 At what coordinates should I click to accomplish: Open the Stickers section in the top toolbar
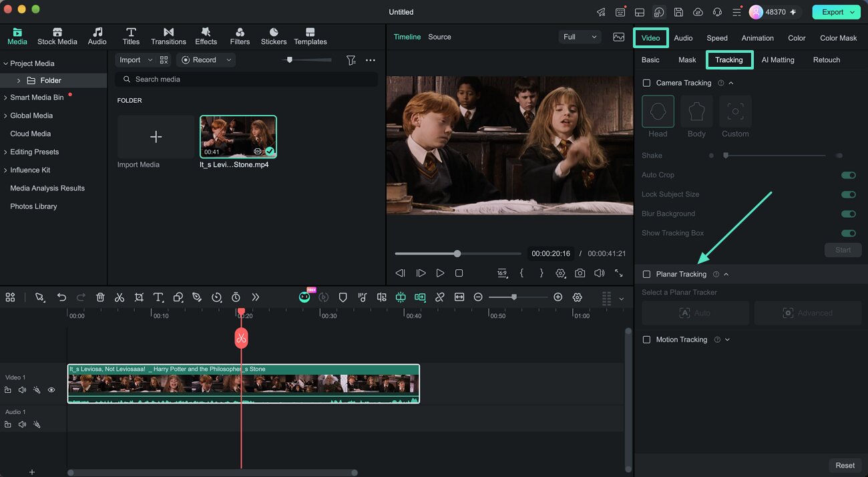[274, 36]
